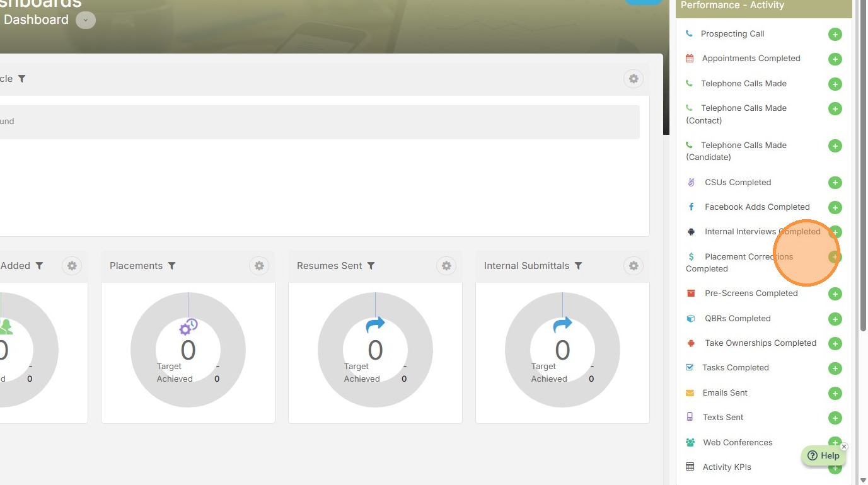Add the Prospecting Call widget
868x485 pixels.
click(835, 35)
